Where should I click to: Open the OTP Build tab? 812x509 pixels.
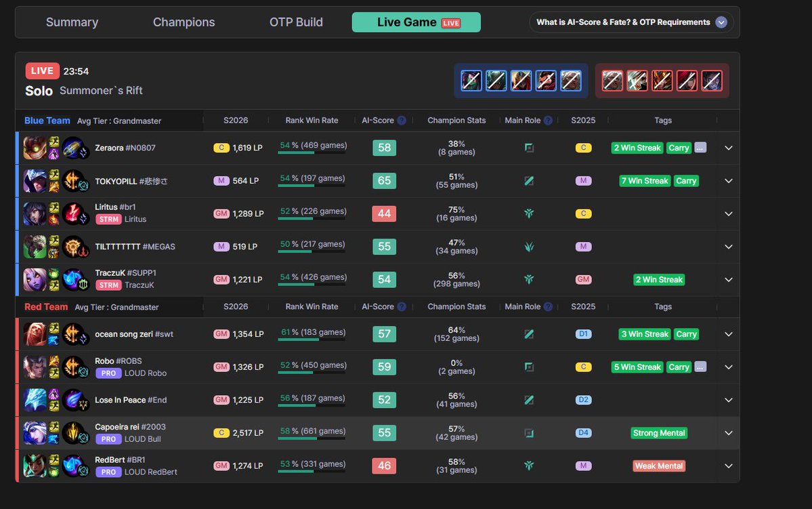click(x=296, y=22)
